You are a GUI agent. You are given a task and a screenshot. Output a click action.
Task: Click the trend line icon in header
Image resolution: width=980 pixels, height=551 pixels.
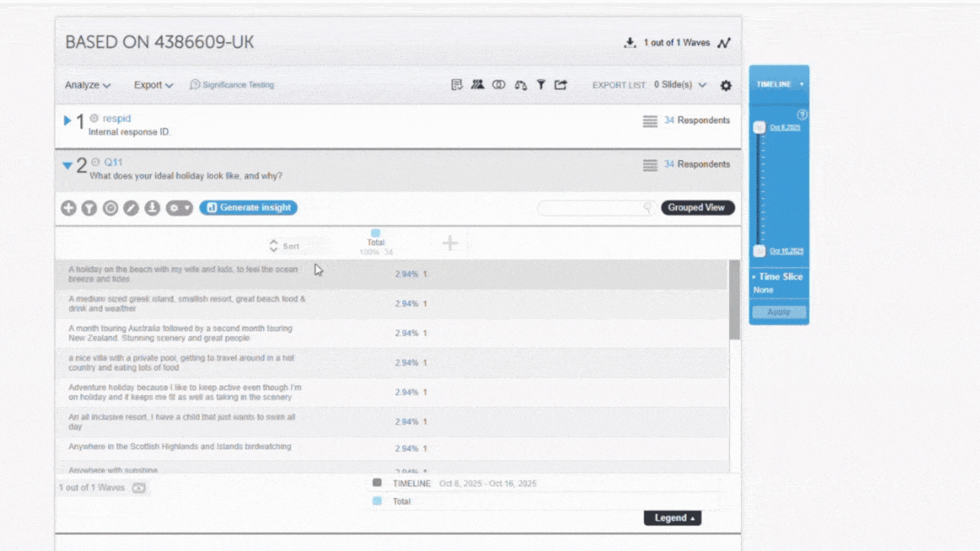(724, 43)
